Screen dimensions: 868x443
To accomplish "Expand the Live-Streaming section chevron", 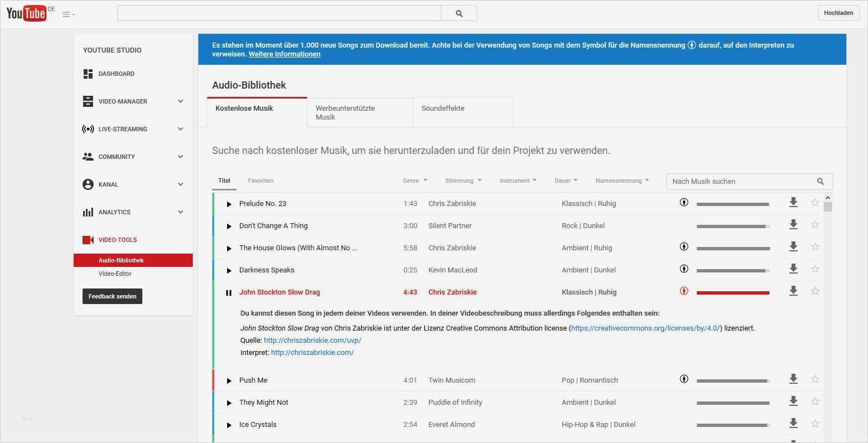I will (181, 129).
